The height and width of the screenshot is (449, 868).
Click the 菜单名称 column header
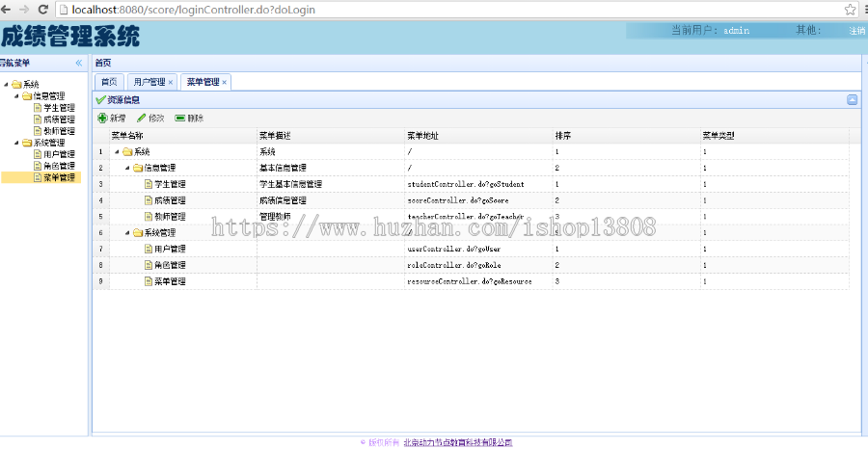coord(183,136)
